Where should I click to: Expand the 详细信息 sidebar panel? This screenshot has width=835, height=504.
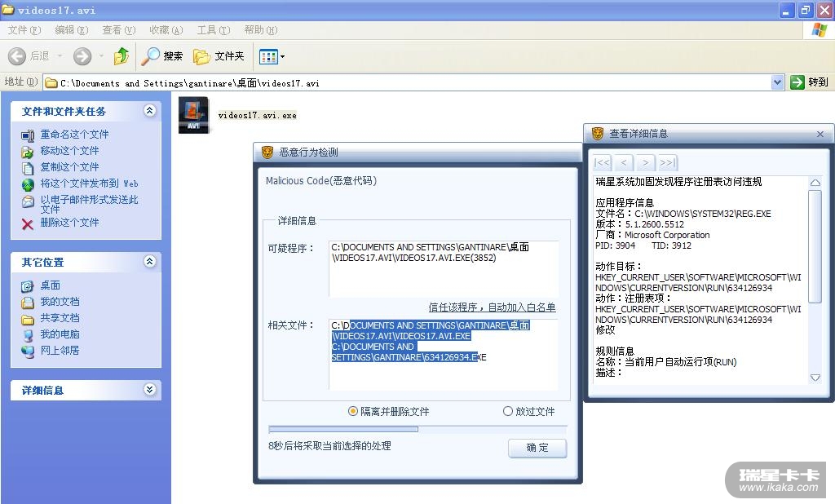150,390
